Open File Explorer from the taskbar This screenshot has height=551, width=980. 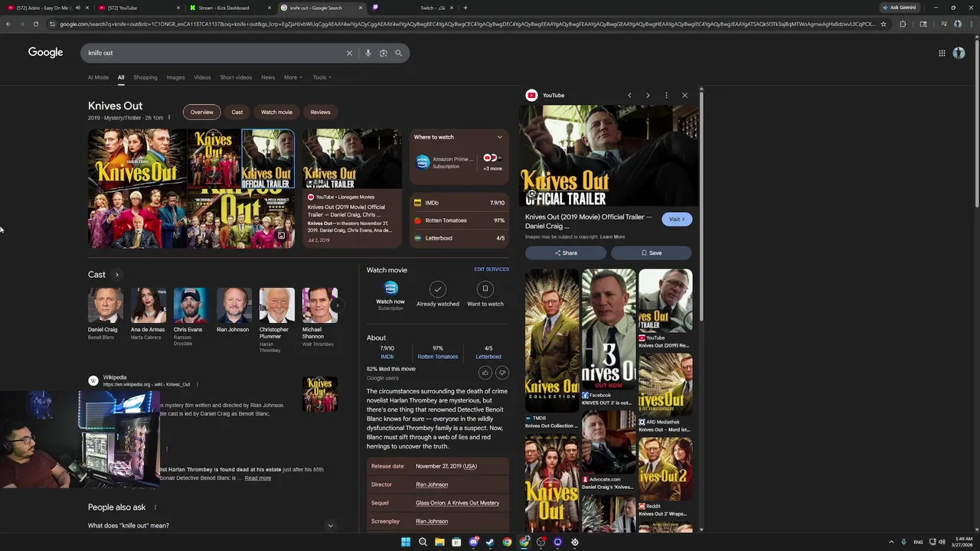439,542
